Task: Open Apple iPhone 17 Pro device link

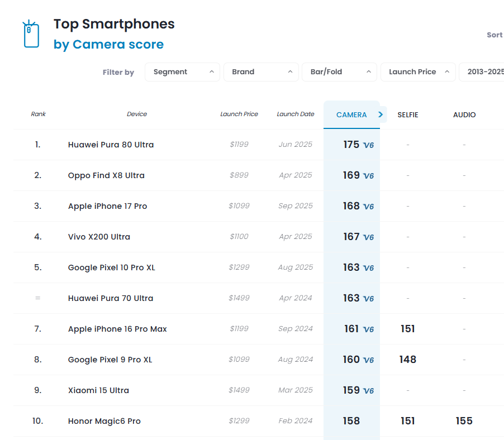Action: click(x=107, y=206)
